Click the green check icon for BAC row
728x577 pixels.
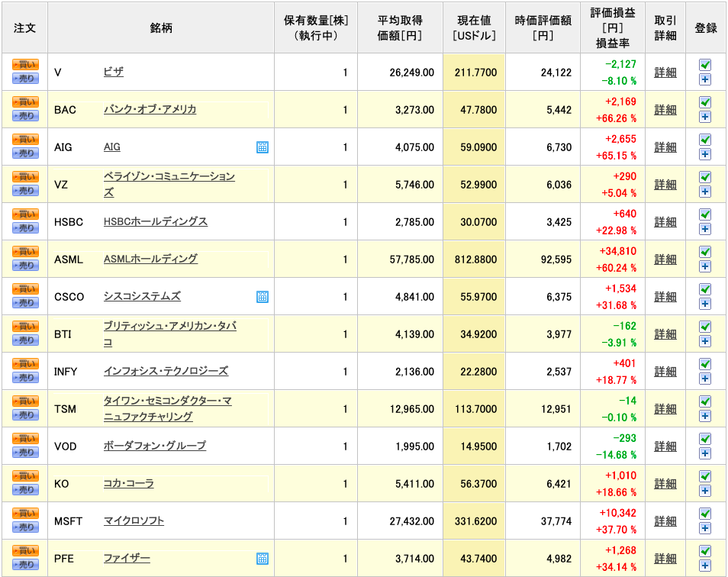tap(705, 102)
